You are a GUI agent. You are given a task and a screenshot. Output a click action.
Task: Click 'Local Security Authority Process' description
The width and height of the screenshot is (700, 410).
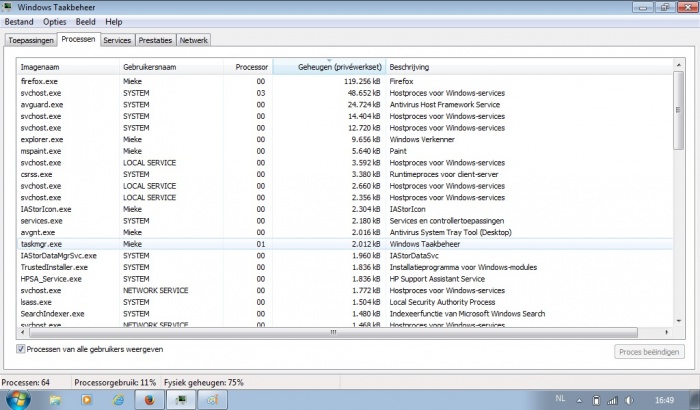click(442, 302)
